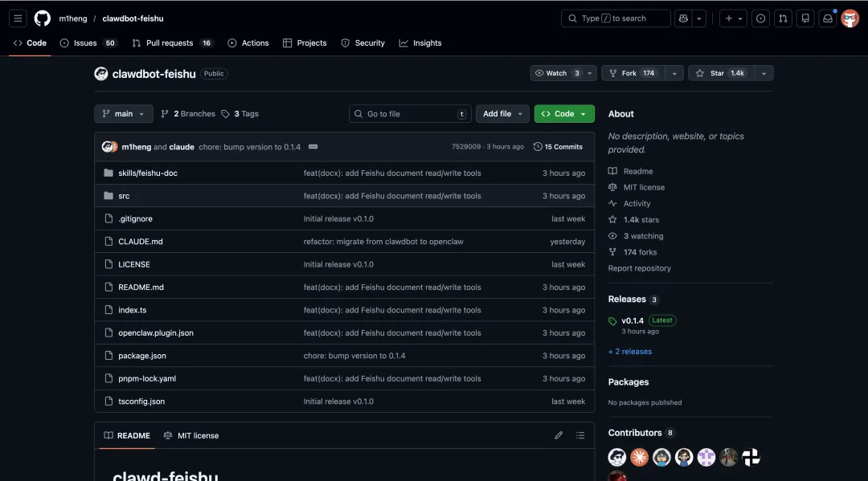Open the GitHub home via the octocat logo
The image size is (868, 481).
tap(42, 18)
